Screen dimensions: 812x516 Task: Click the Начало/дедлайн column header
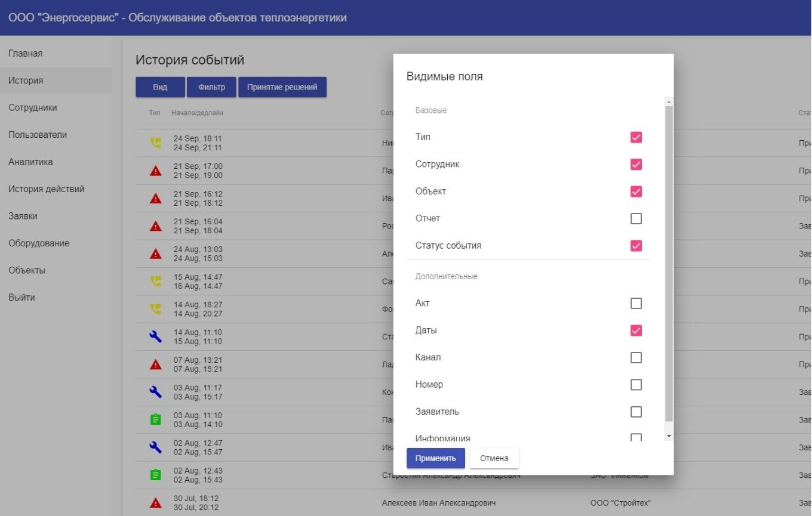[x=197, y=113]
